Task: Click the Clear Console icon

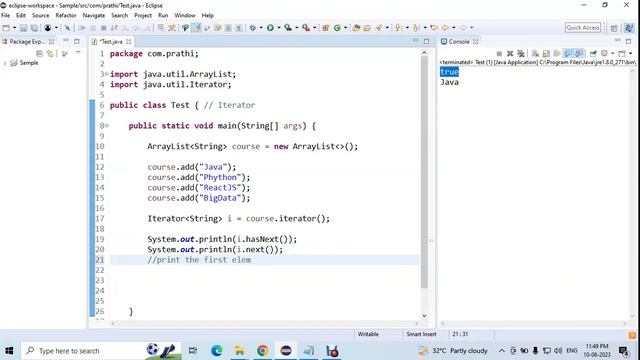Action: [535, 53]
